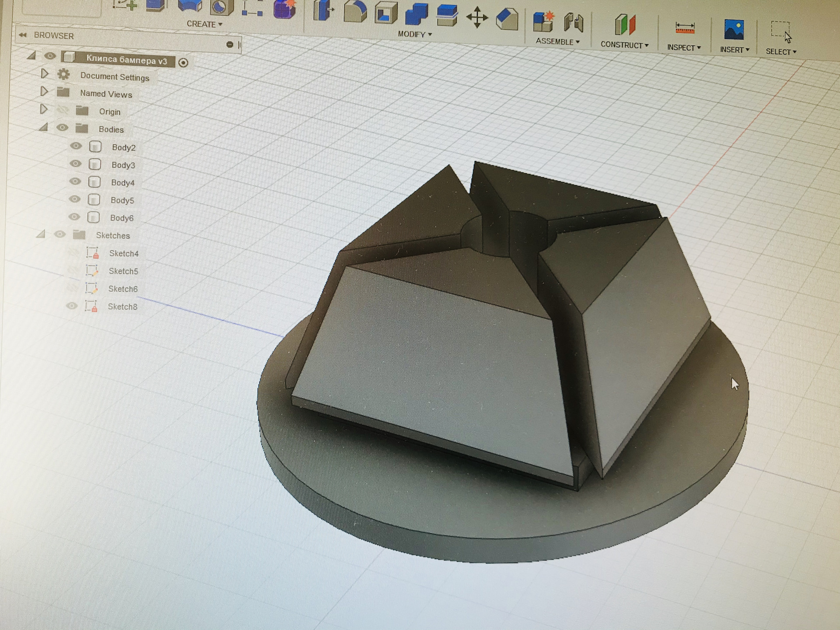The image size is (840, 630).
Task: Click the purple Create Form icon
Action: click(x=284, y=9)
